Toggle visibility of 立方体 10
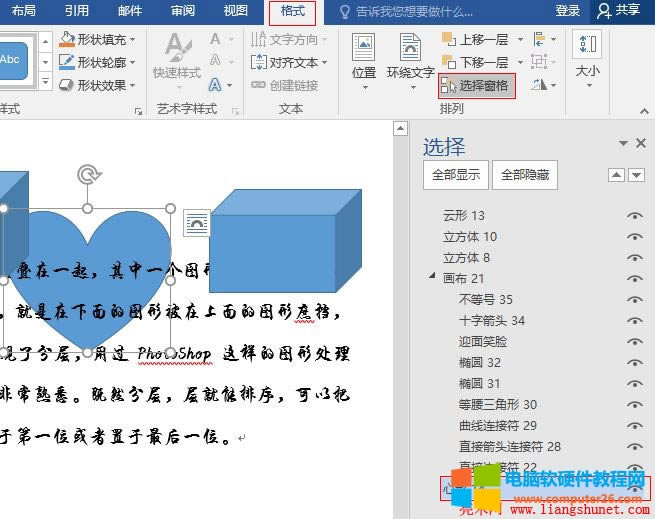 (x=634, y=237)
